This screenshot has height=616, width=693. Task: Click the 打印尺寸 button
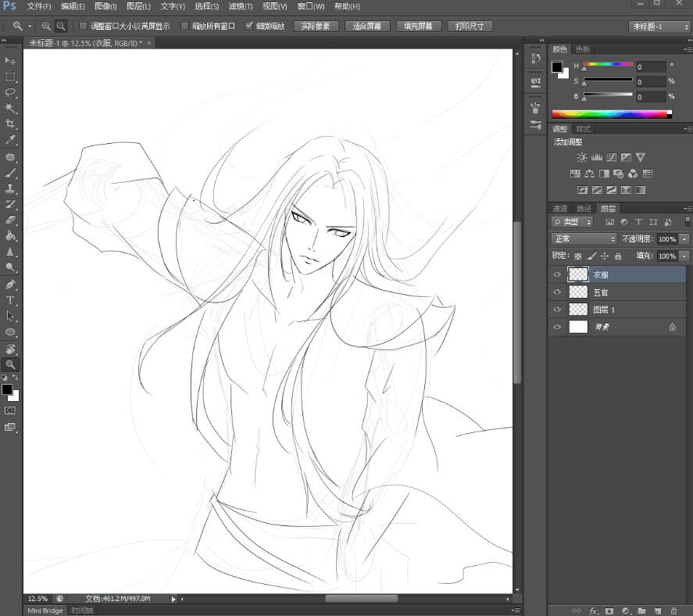(470, 26)
